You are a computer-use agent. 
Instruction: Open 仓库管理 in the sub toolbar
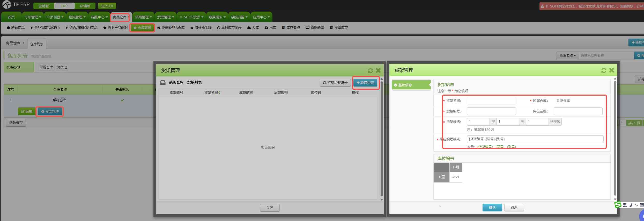(142, 28)
